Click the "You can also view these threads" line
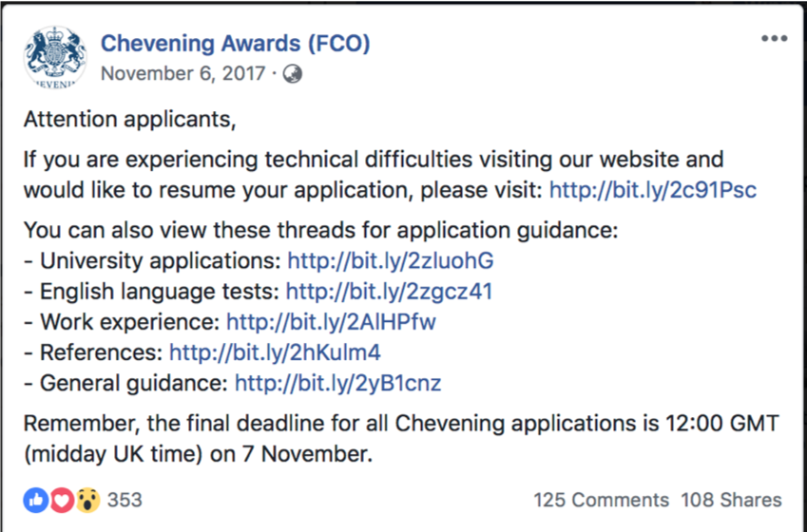The image size is (807, 532). [320, 230]
